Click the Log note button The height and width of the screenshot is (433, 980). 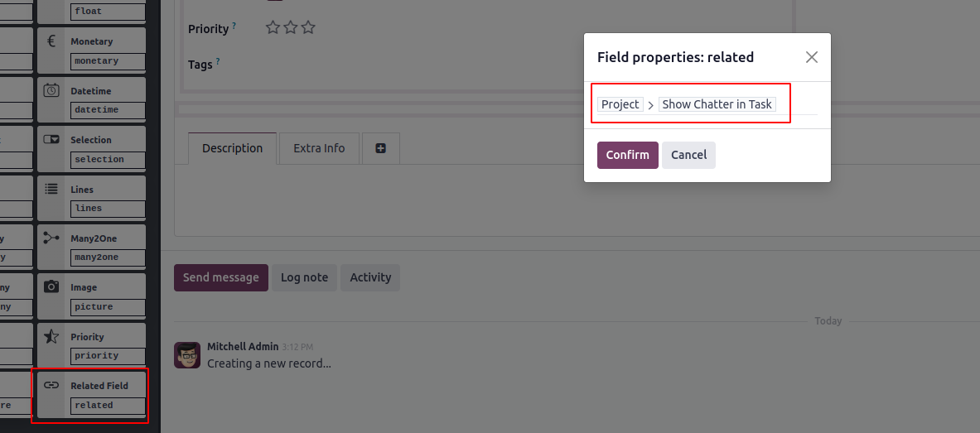(304, 277)
